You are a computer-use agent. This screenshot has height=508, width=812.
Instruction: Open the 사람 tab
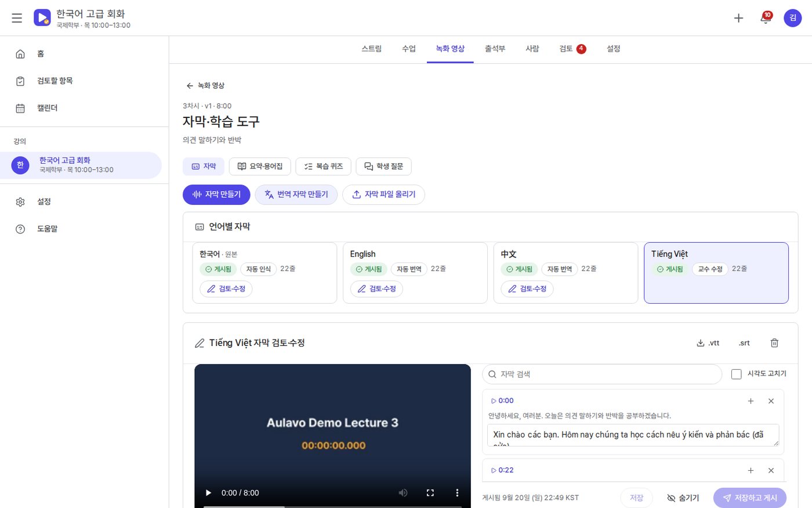[x=532, y=49]
